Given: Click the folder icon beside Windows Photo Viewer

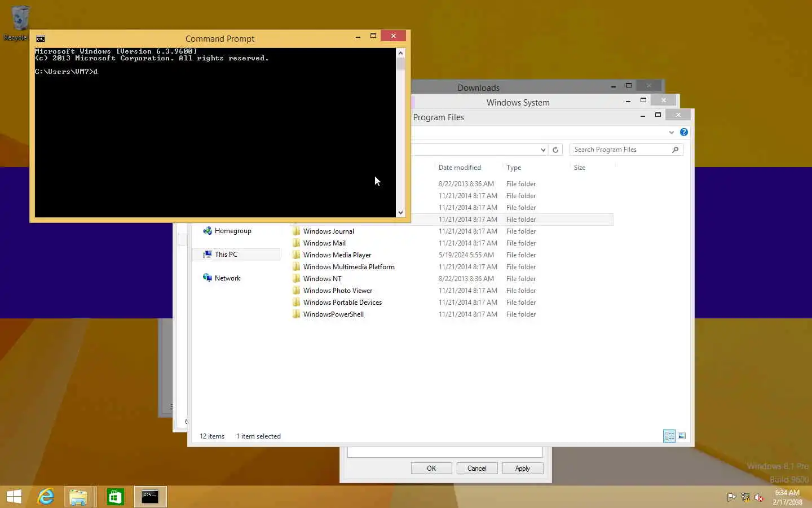Looking at the screenshot, I should coord(297,291).
